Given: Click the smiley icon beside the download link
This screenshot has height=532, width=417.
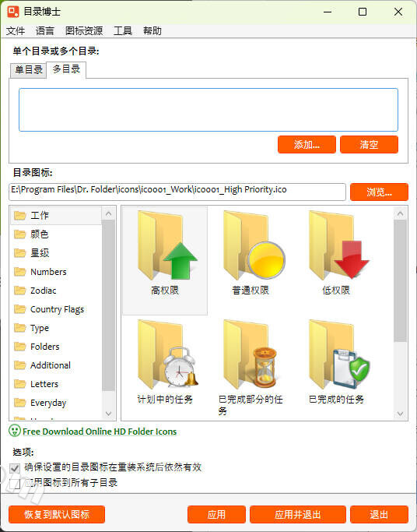Looking at the screenshot, I should [15, 431].
